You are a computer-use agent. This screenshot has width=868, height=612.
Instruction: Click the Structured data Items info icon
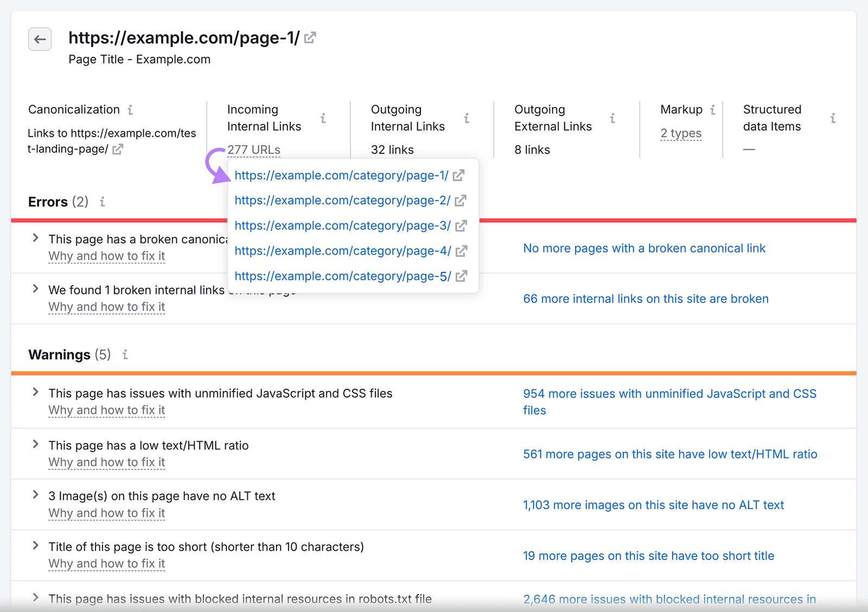(x=833, y=118)
